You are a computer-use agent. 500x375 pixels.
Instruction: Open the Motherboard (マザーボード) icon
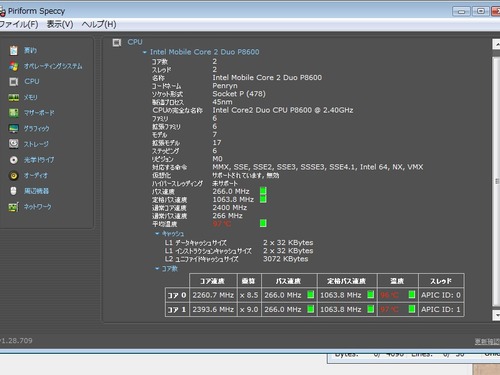click(14, 113)
